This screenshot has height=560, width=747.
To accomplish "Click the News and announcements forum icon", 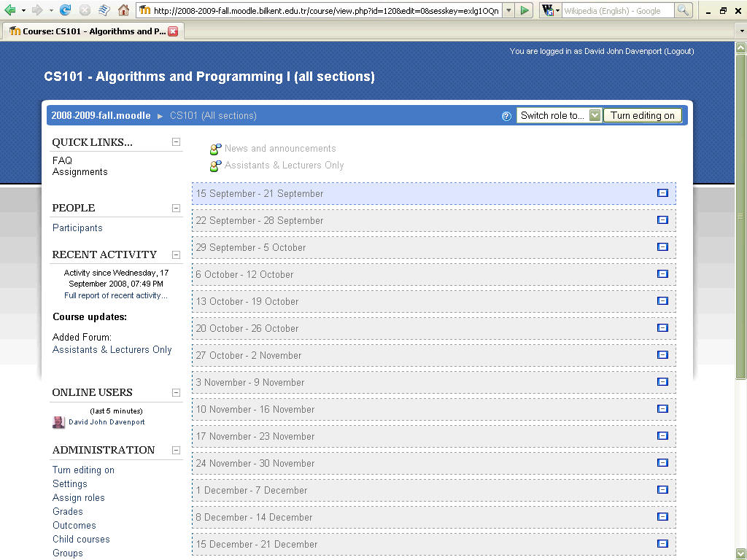I will pos(215,149).
